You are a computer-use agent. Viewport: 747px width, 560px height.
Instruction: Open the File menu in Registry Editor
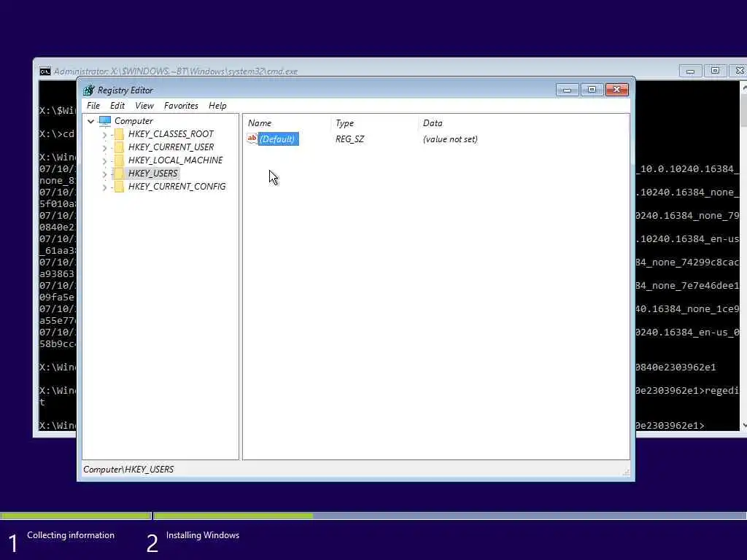(x=93, y=106)
